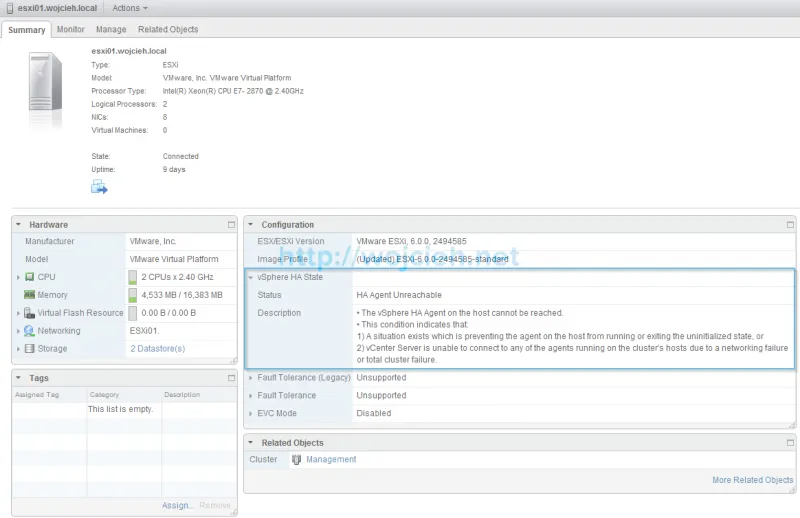
Task: Click the cluster icon next to Management
Action: point(296,459)
